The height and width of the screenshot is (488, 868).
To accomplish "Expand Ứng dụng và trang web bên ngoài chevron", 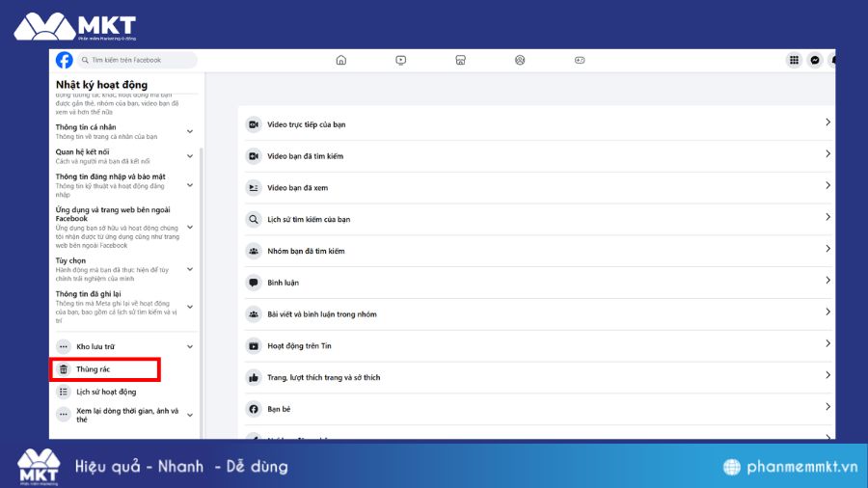I will (x=190, y=228).
